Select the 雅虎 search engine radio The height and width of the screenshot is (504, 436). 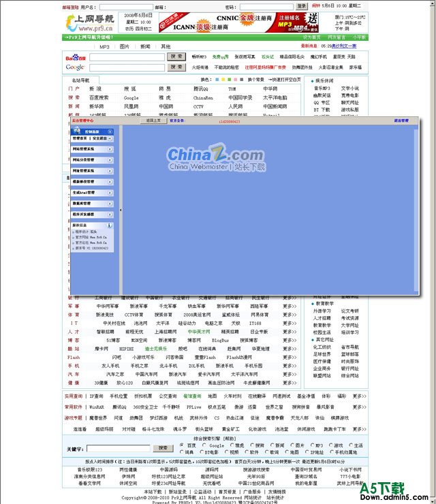pos(232,445)
